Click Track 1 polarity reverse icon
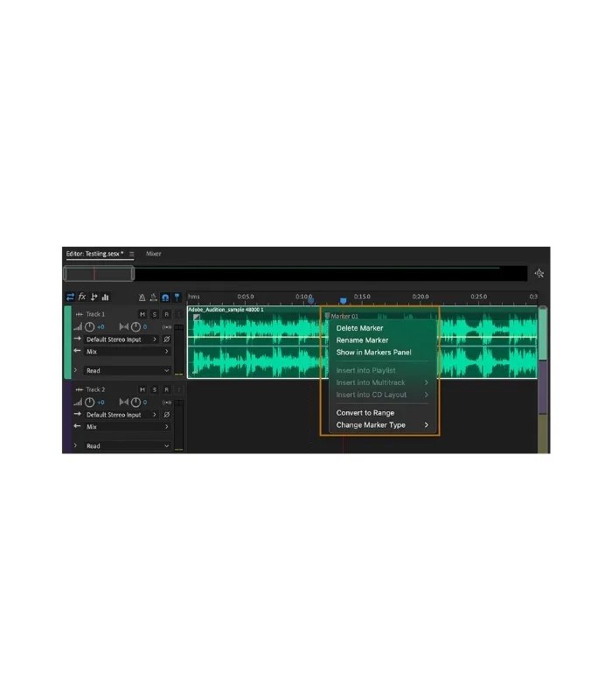The height and width of the screenshot is (700, 612). pos(167,339)
